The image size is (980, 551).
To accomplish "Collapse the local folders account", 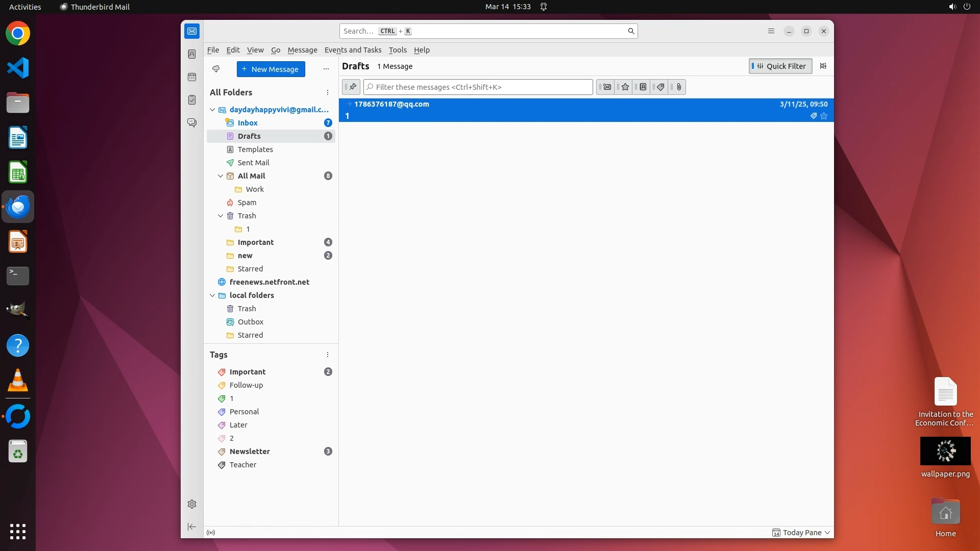I will click(x=212, y=295).
